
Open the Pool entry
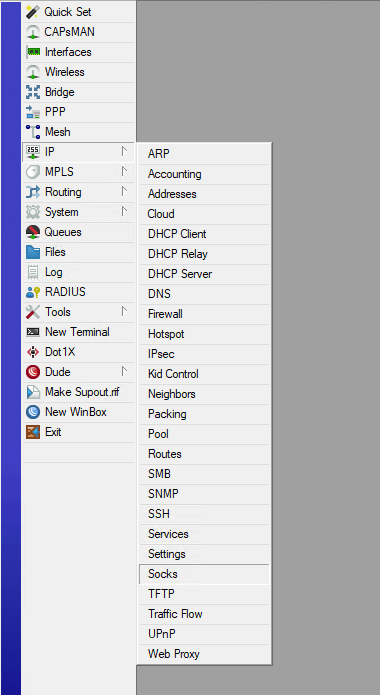(204, 434)
